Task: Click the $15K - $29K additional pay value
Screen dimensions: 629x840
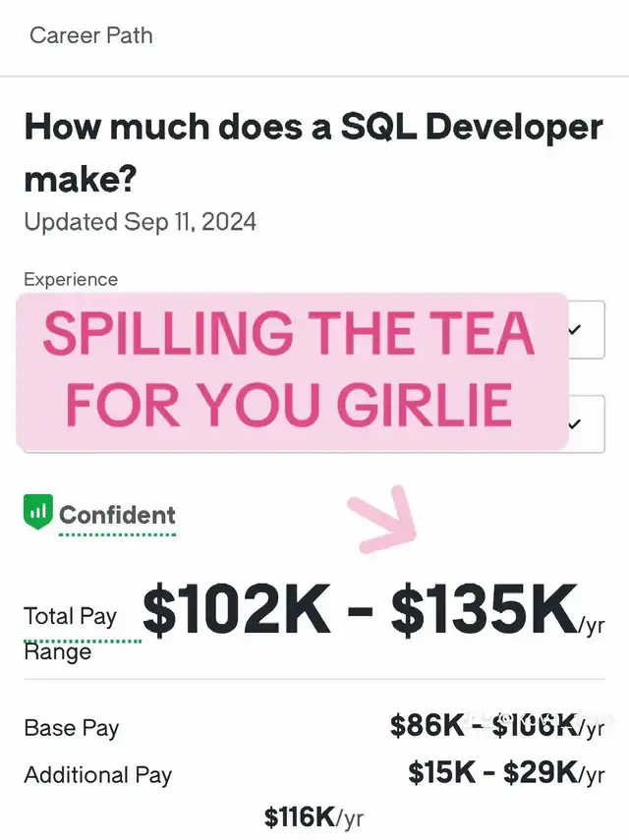Action: (x=493, y=773)
